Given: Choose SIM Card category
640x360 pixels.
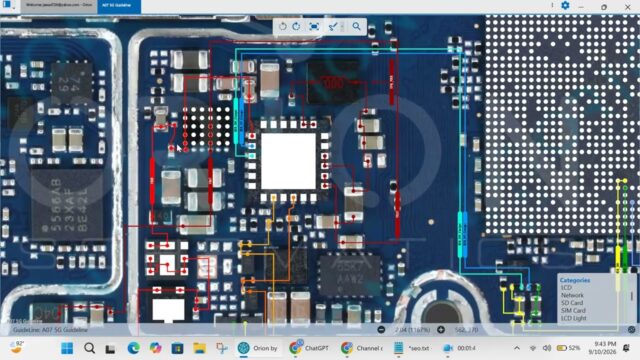Looking at the screenshot, I should click(x=573, y=311).
